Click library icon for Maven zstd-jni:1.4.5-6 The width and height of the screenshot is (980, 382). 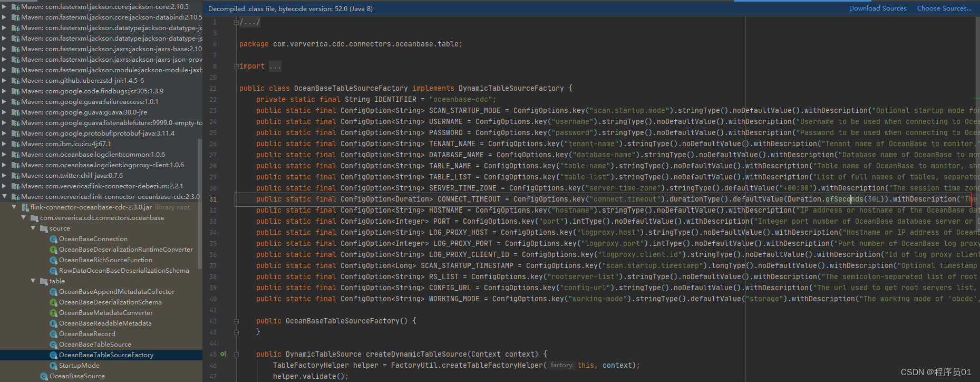15,81
